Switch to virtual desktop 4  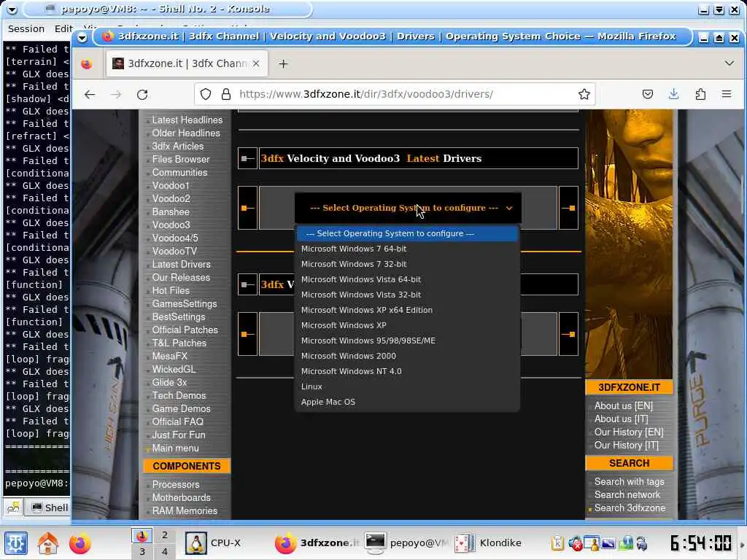164,551
